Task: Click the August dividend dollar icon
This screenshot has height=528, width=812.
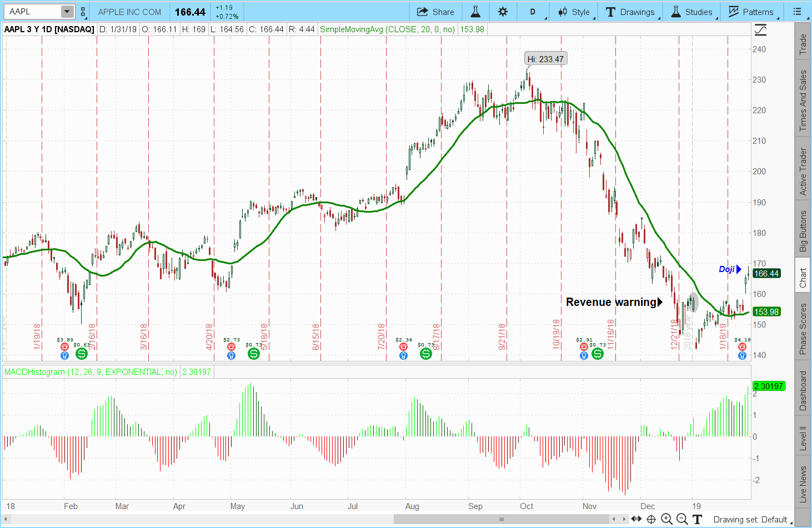Action: coord(426,354)
